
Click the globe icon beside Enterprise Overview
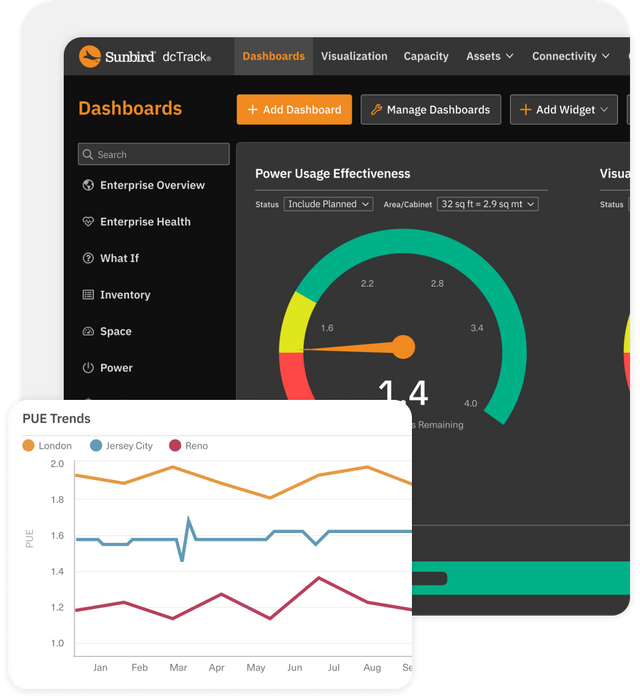click(88, 185)
